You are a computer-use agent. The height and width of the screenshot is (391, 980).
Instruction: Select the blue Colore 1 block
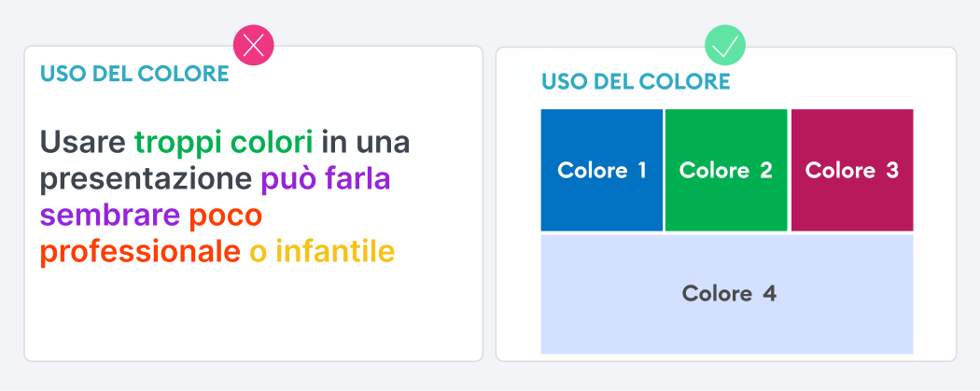(x=602, y=170)
